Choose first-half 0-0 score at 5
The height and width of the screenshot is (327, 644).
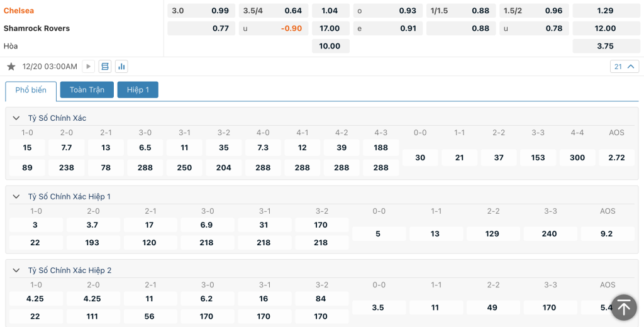tap(379, 234)
